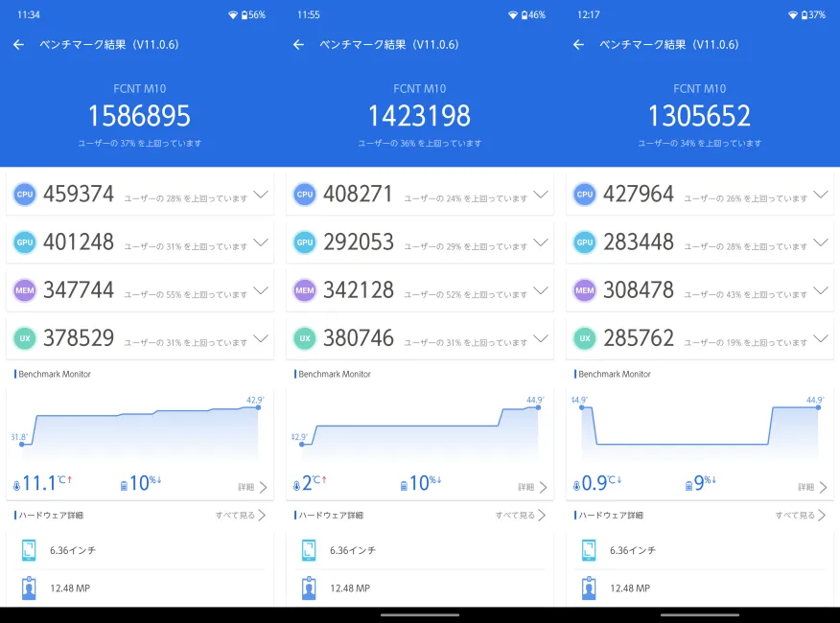Click ユーザーの 34% を上回っています text
This screenshot has width=840, height=623.
(x=700, y=143)
